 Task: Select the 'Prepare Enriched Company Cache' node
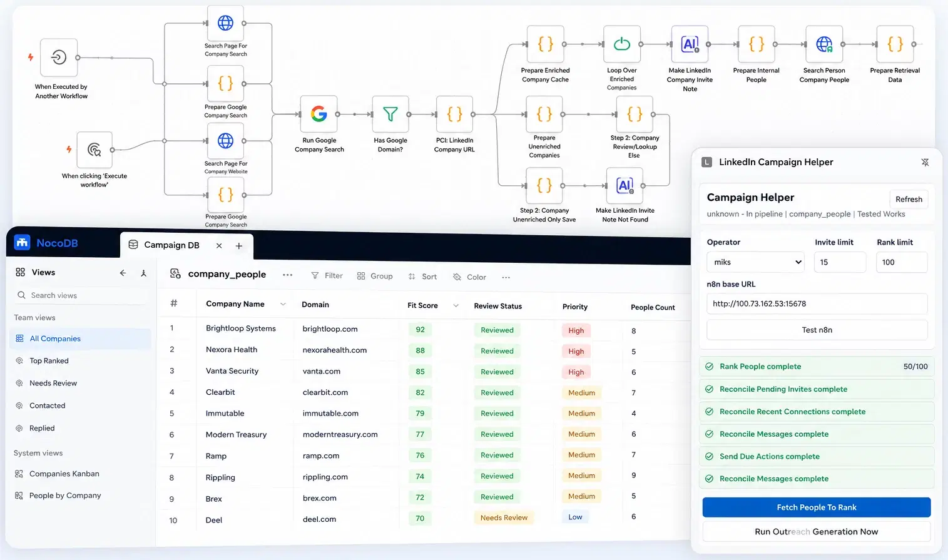point(546,44)
